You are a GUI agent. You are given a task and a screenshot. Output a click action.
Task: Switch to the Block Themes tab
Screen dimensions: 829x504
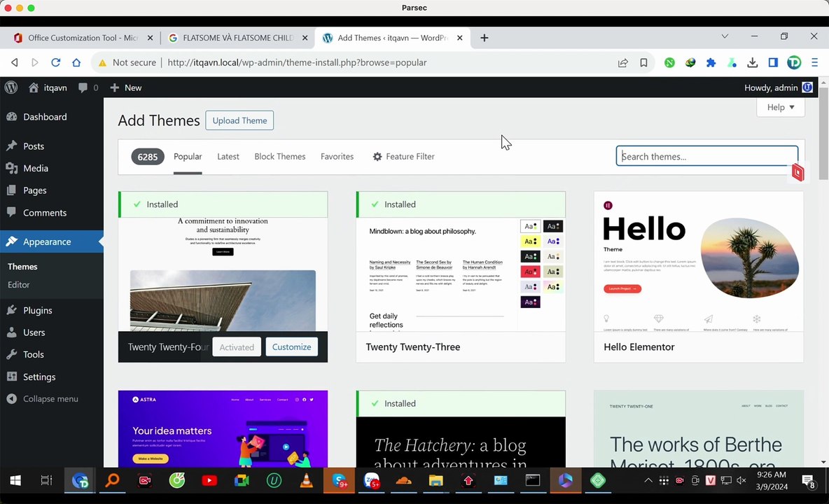click(x=279, y=156)
